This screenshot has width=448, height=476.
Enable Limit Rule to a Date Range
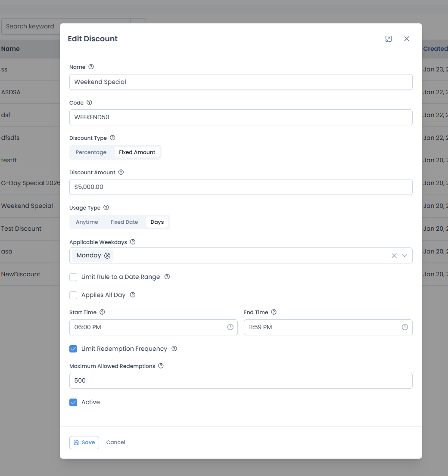point(73,277)
